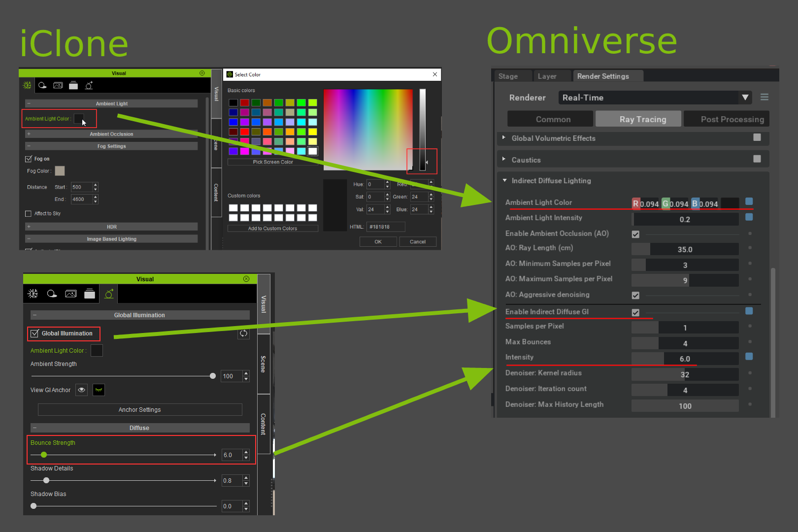798x532 pixels.
Task: Click the sphere-shadow icon in the top Visual panel
Action: pyautogui.click(x=42, y=85)
